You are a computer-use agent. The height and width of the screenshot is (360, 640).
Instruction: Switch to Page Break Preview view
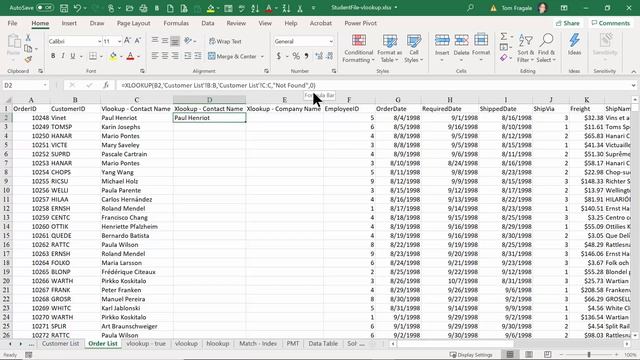coord(547,354)
